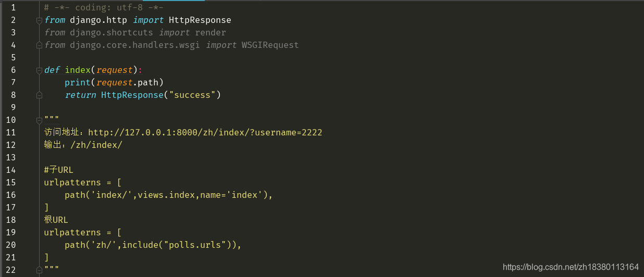Collapse the def index function fold marker

click(39, 70)
